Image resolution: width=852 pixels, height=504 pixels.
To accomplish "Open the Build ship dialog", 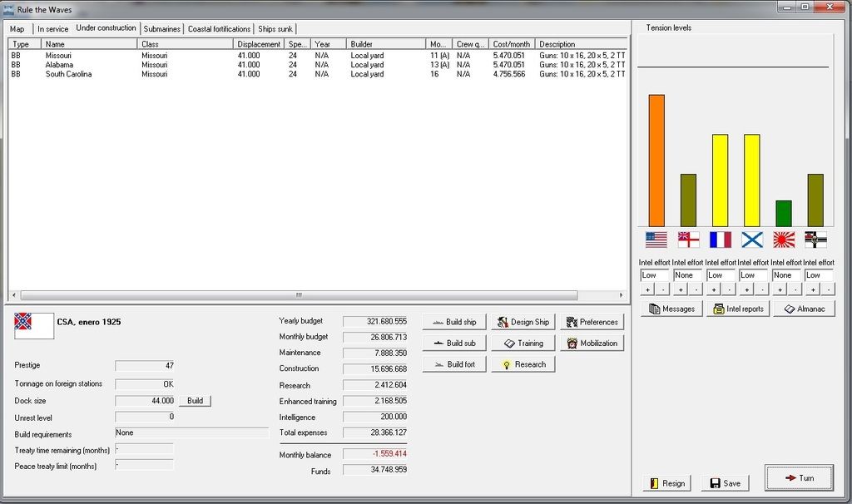I will point(454,322).
